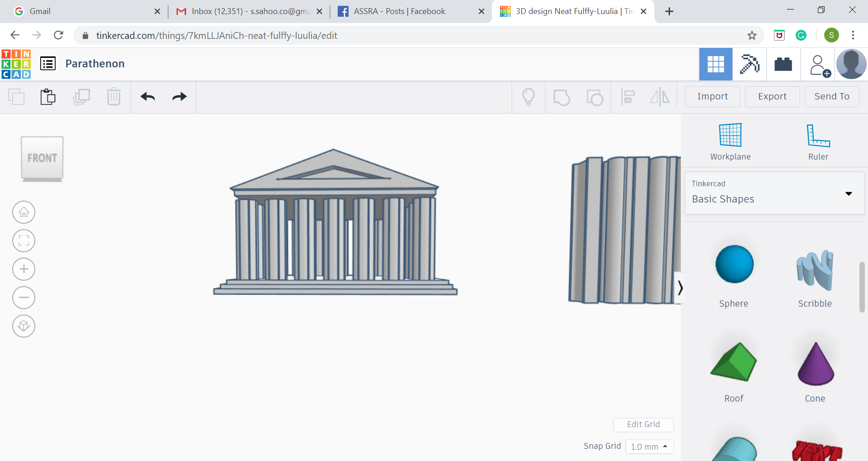Click the Show all lightbulb icon
Viewport: 868px width, 461px height.
(528, 97)
